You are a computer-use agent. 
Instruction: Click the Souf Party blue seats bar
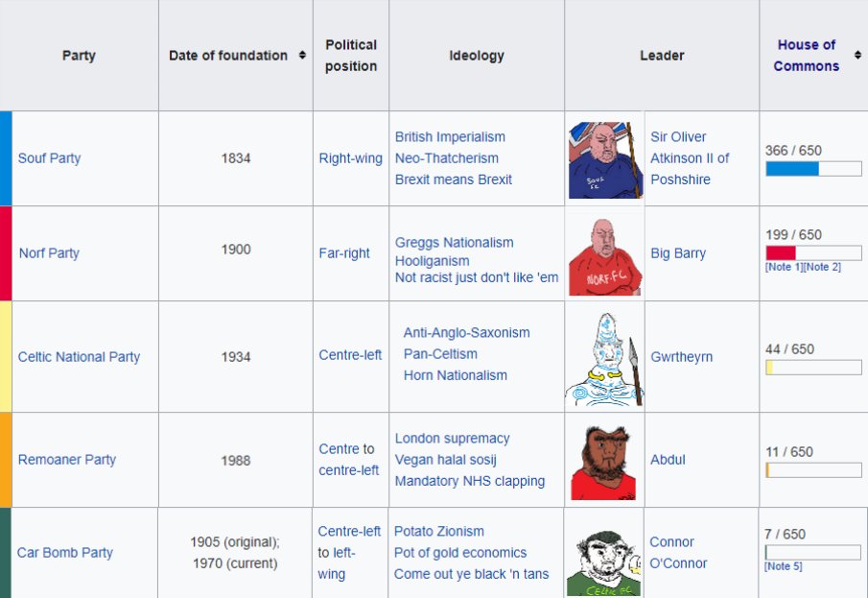pyautogui.click(x=792, y=169)
